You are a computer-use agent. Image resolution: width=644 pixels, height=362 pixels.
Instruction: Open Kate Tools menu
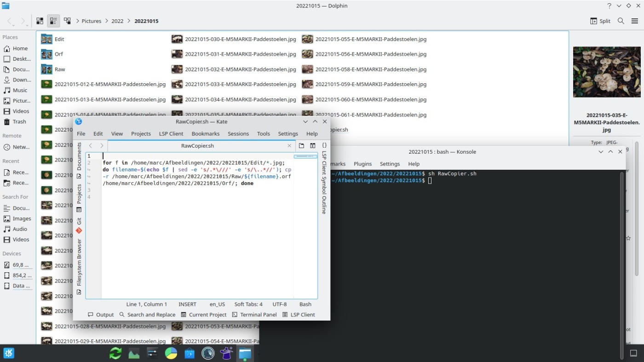tap(264, 133)
